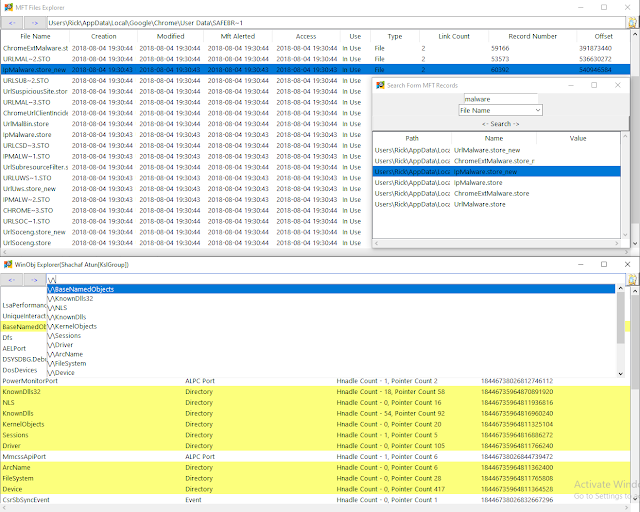Choose \KernelObjects in the autocomplete list
Screen dimensions: 640x512
point(331,326)
